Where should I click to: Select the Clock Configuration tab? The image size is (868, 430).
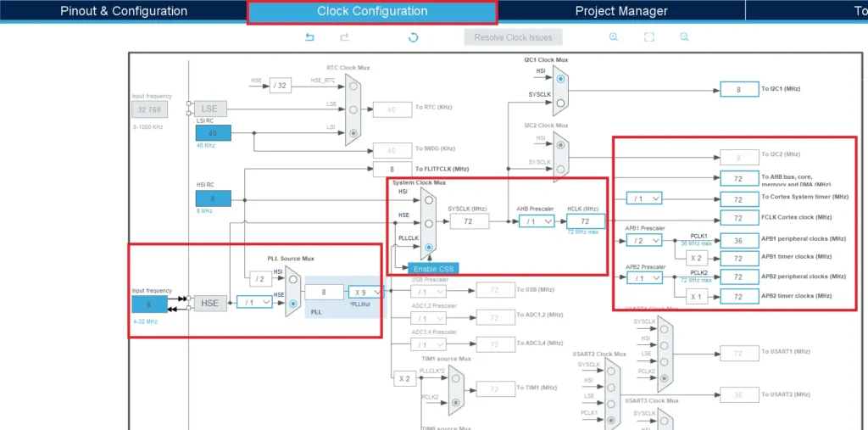(x=372, y=12)
